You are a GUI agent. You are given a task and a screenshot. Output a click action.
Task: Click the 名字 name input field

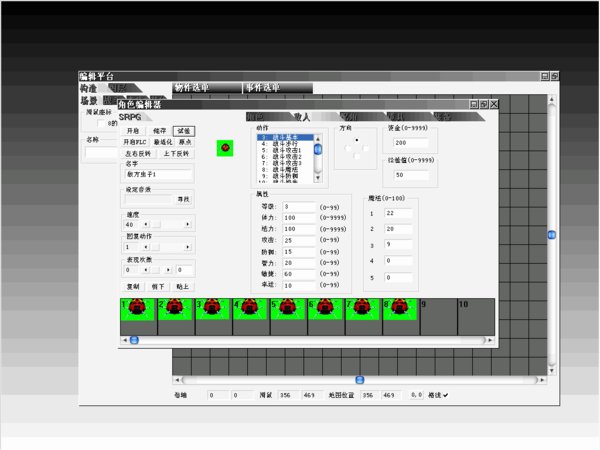(157, 175)
